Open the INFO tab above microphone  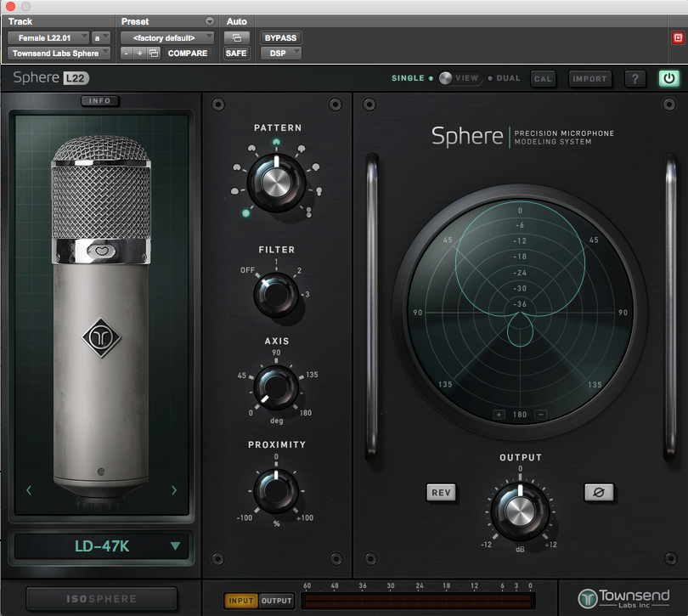[100, 101]
